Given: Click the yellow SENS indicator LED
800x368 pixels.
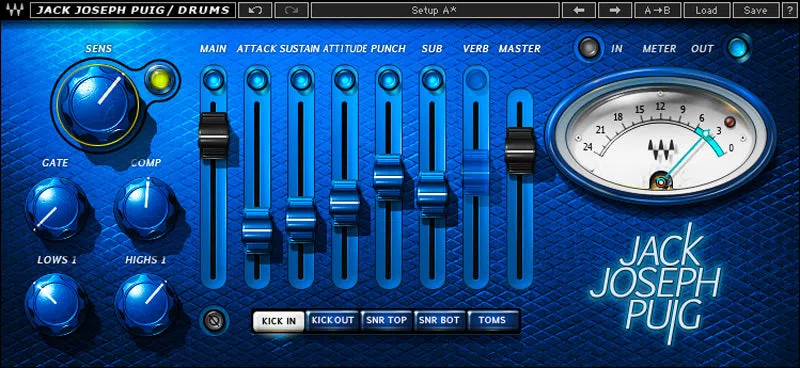Looking at the screenshot, I should pyautogui.click(x=159, y=79).
